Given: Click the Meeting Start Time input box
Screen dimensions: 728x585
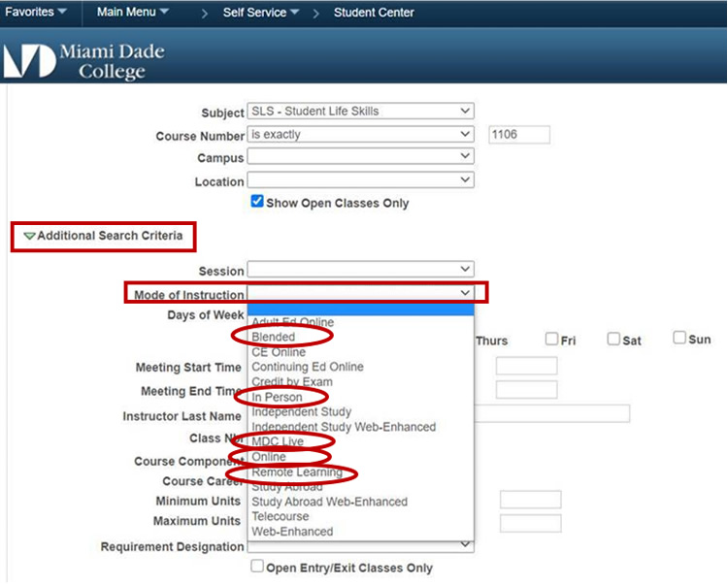Looking at the screenshot, I should click(x=526, y=366).
